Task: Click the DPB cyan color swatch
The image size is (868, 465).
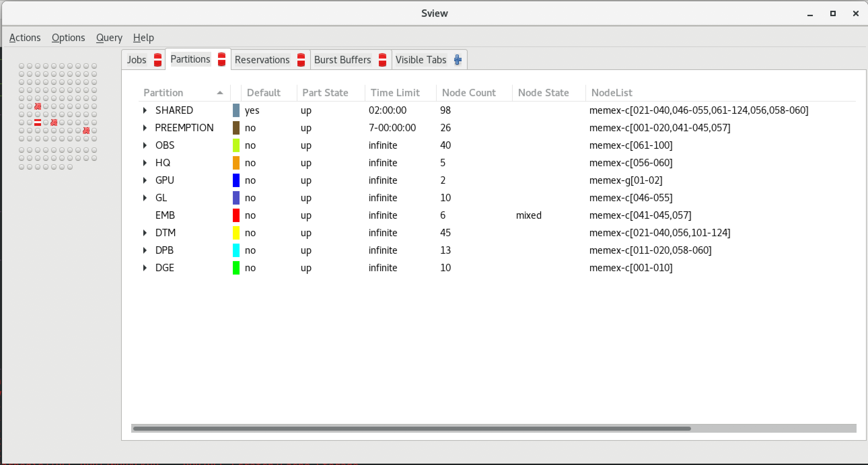Action: pyautogui.click(x=236, y=250)
